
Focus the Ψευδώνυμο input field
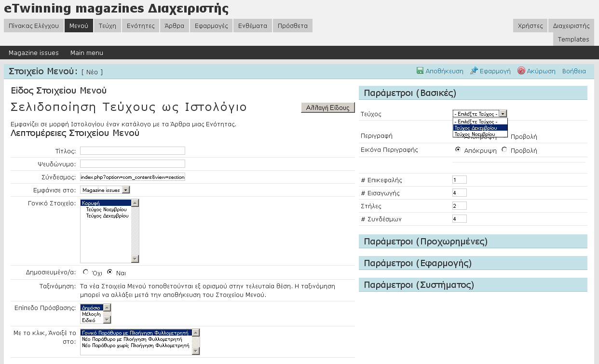[x=133, y=164]
